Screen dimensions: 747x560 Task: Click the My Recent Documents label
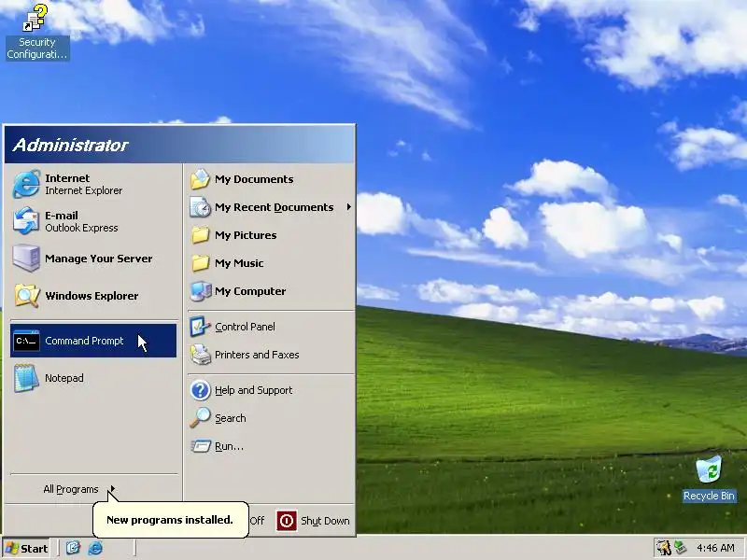(x=274, y=207)
